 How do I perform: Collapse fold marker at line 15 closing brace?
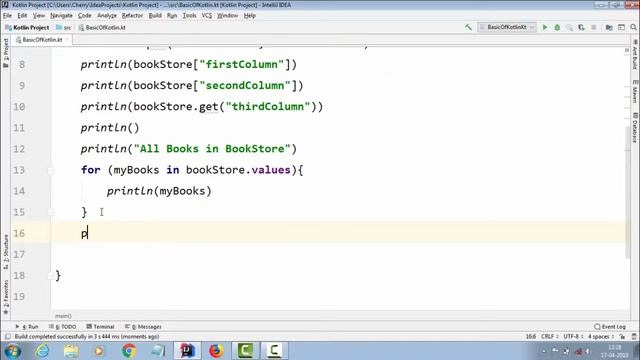coord(51,212)
